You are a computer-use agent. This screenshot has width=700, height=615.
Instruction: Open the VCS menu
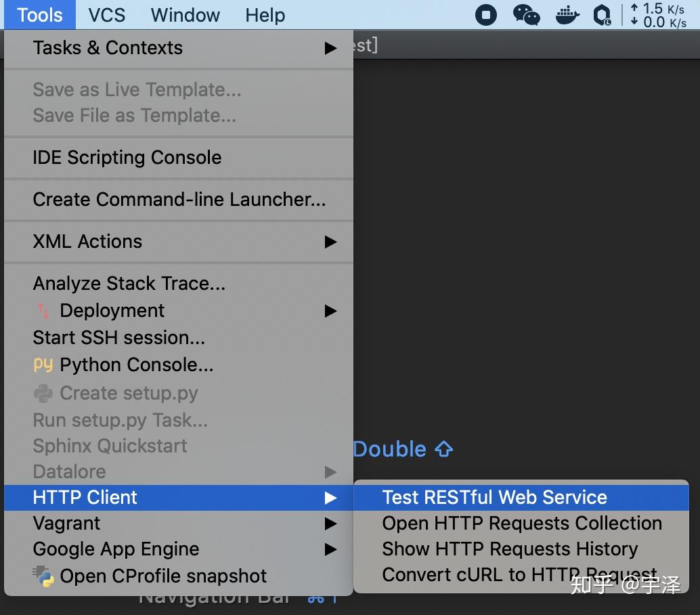coord(106,15)
